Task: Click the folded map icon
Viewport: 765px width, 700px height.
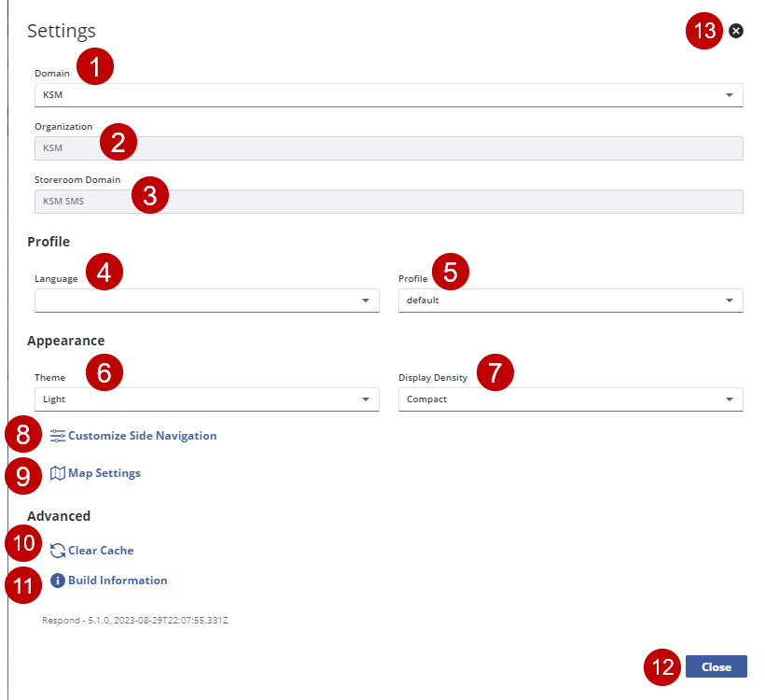Action: click(58, 473)
